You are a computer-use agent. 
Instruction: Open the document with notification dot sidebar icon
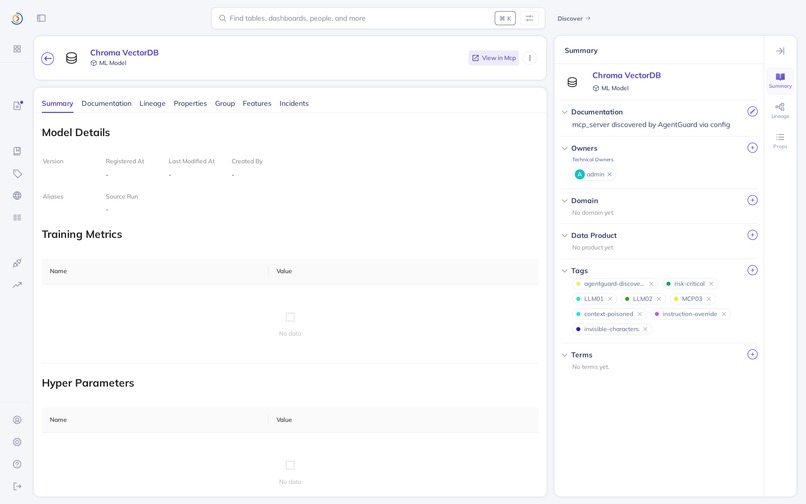[x=17, y=105]
